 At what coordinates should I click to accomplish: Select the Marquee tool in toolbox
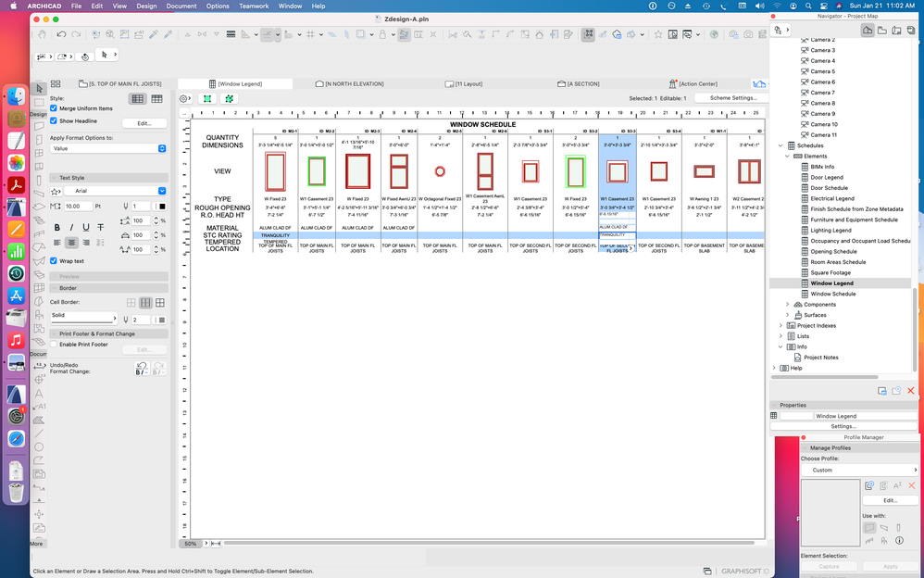coord(40,102)
